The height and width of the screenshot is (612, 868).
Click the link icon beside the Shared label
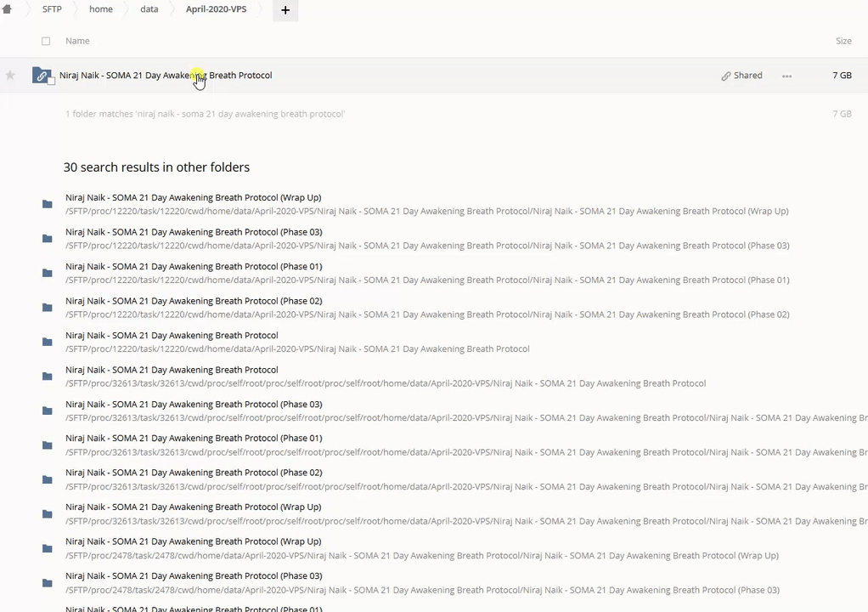726,76
